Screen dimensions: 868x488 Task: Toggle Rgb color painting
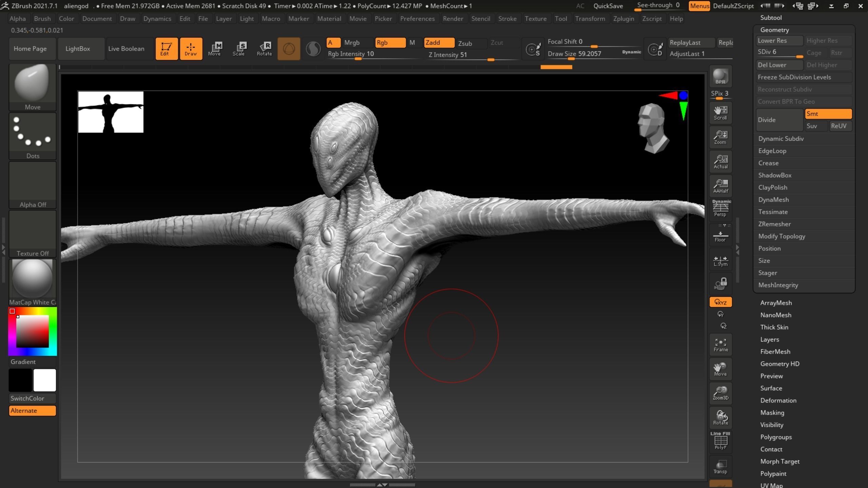click(390, 43)
